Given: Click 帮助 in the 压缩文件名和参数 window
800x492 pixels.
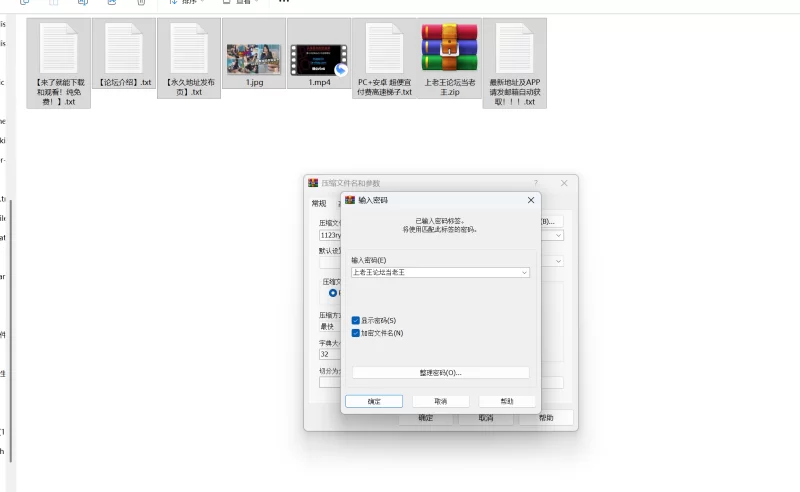Looking at the screenshot, I should (x=546, y=418).
